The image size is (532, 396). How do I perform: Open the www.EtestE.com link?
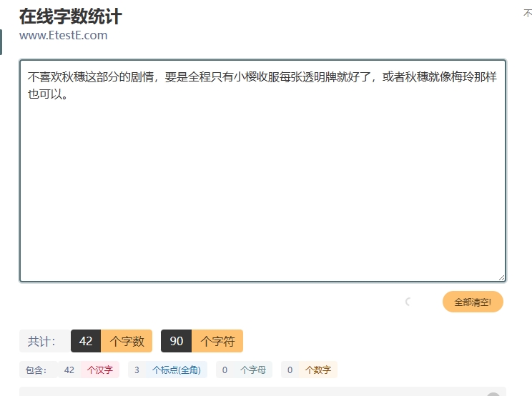tap(63, 35)
